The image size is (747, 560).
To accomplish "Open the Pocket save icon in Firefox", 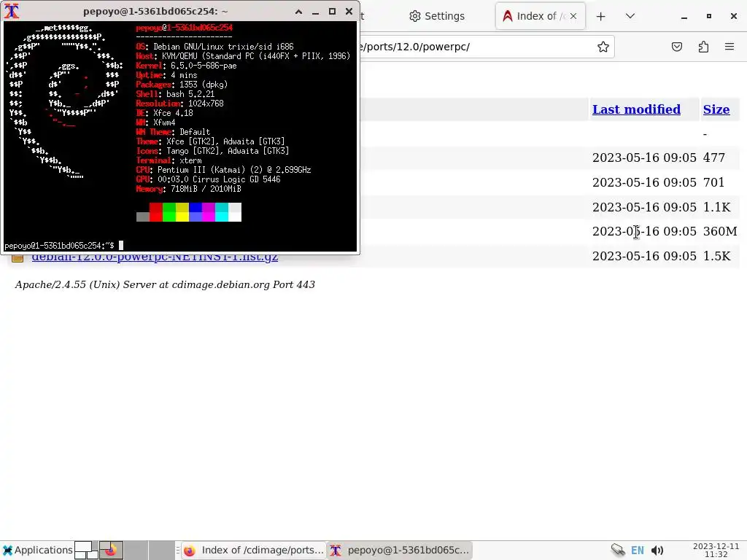I will point(676,47).
